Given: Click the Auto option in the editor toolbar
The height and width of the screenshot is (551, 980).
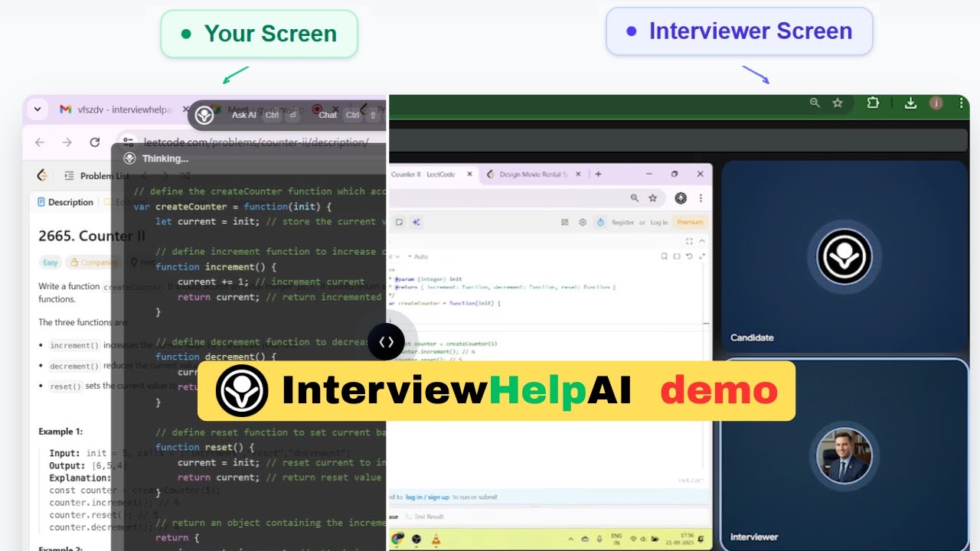Looking at the screenshot, I should tap(418, 256).
